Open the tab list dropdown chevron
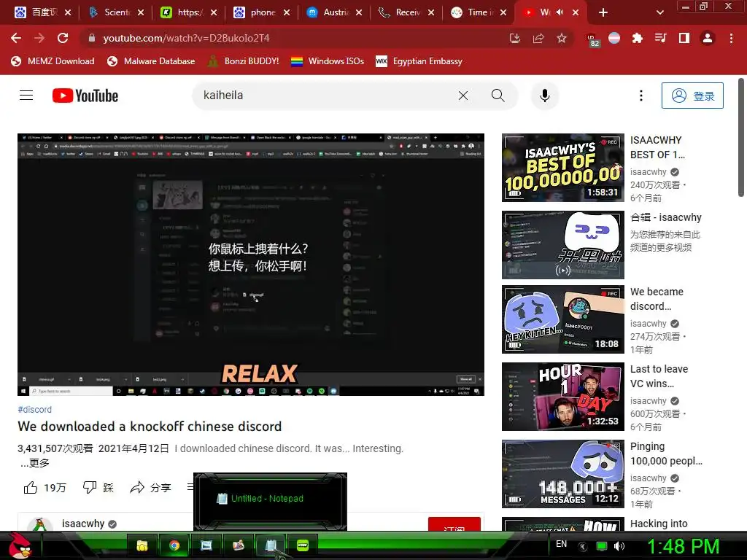Viewport: 747px width, 560px height. [659, 13]
